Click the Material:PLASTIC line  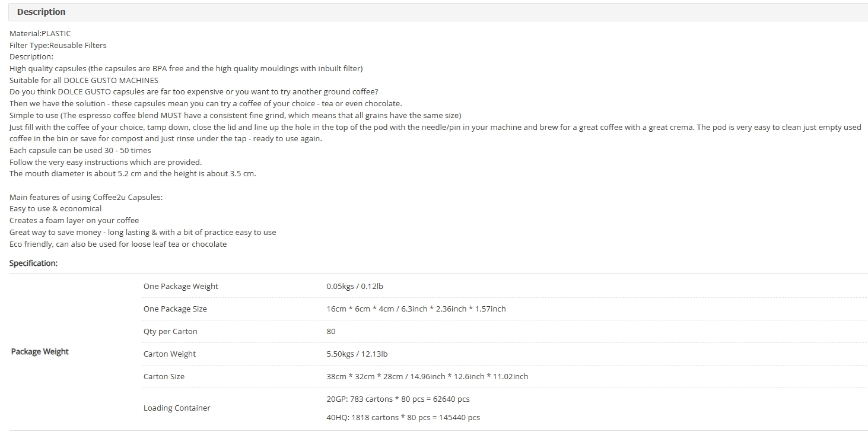pyautogui.click(x=40, y=34)
